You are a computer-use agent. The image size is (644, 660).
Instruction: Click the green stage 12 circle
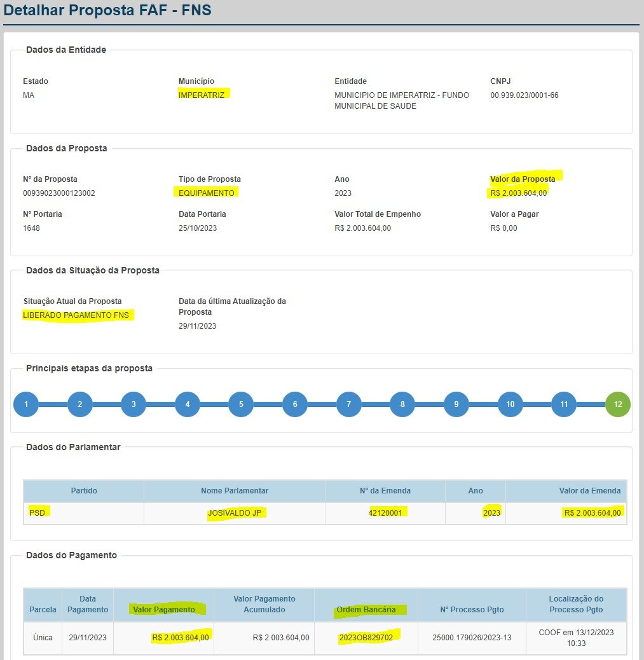click(x=618, y=404)
